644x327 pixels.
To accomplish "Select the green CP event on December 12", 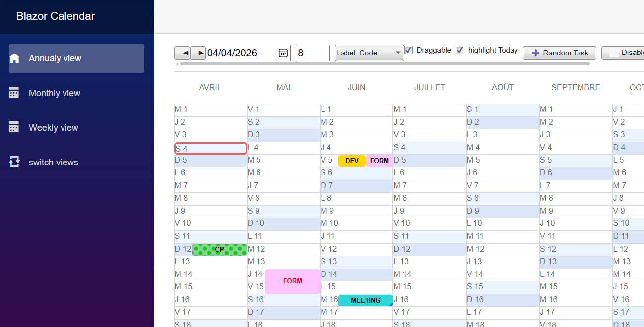I will tap(220, 250).
